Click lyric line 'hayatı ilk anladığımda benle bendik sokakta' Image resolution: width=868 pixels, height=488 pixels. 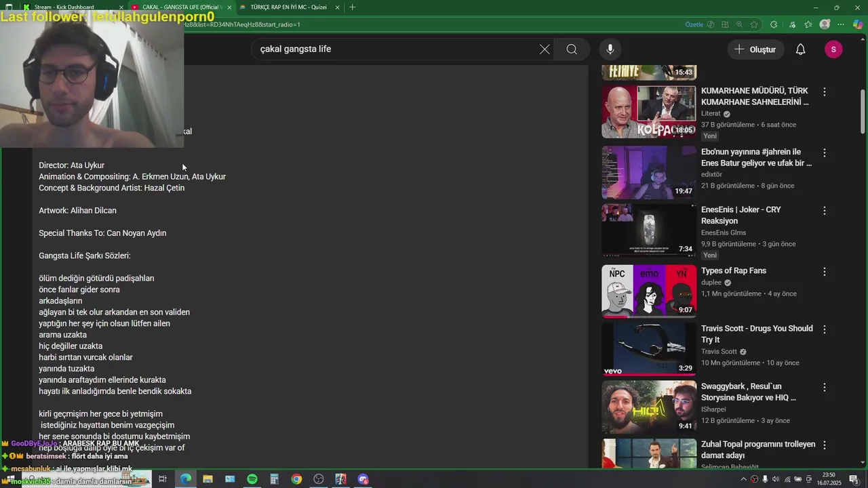(115, 391)
